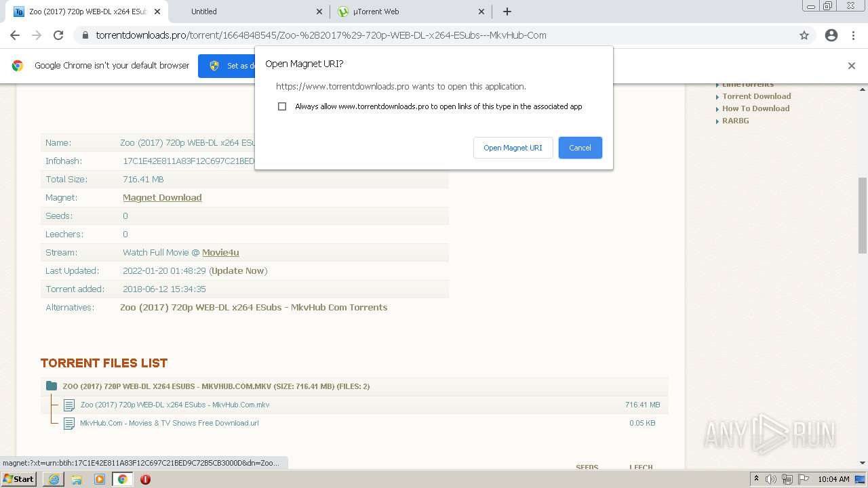The image size is (868, 488).
Task: Open Chrome profile avatar menu
Action: click(831, 35)
